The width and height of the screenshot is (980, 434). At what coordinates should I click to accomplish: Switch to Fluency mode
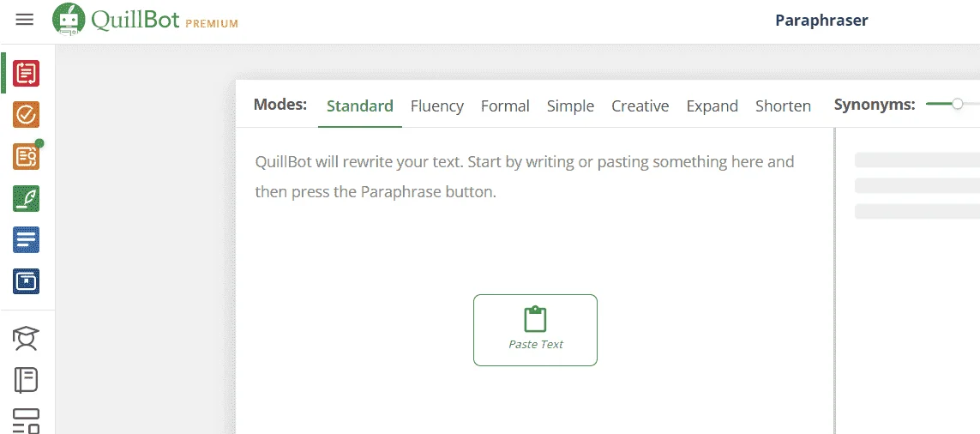[437, 106]
